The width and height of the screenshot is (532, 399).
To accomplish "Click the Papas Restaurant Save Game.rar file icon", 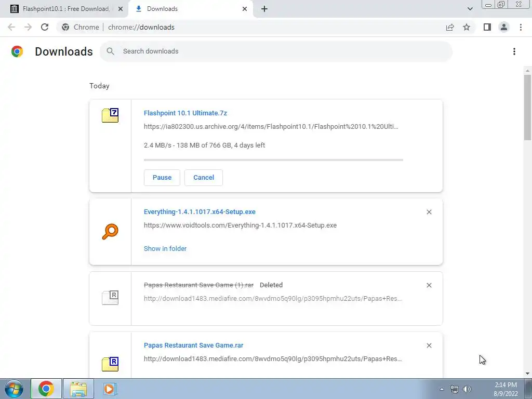I will pyautogui.click(x=110, y=364).
